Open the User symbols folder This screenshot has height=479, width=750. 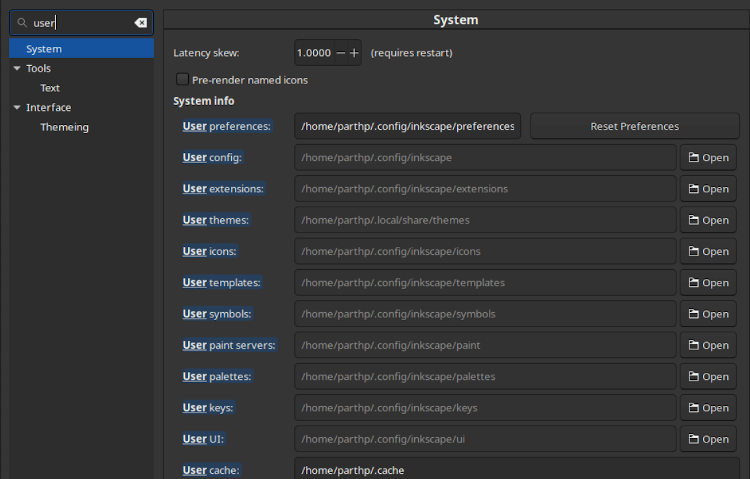pos(708,314)
